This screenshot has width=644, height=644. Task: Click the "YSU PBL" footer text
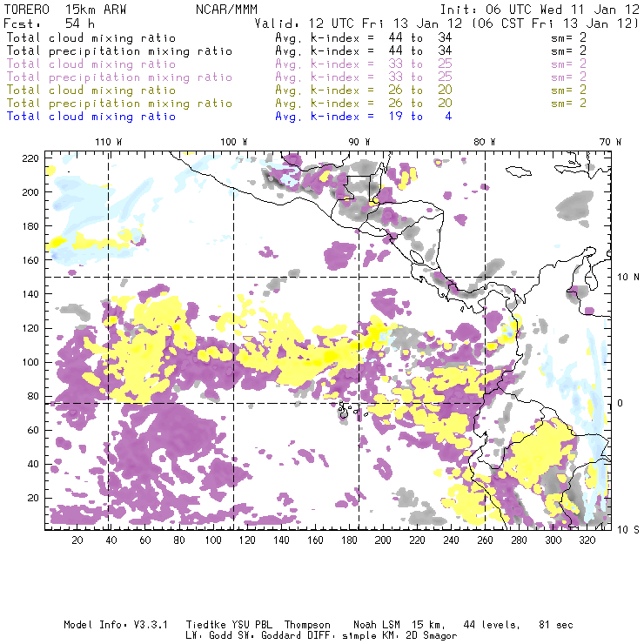pos(252,625)
